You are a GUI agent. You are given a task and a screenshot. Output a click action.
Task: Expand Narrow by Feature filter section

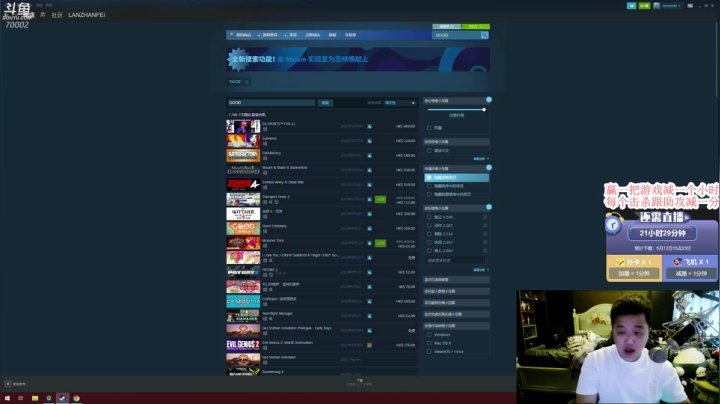[x=456, y=303]
